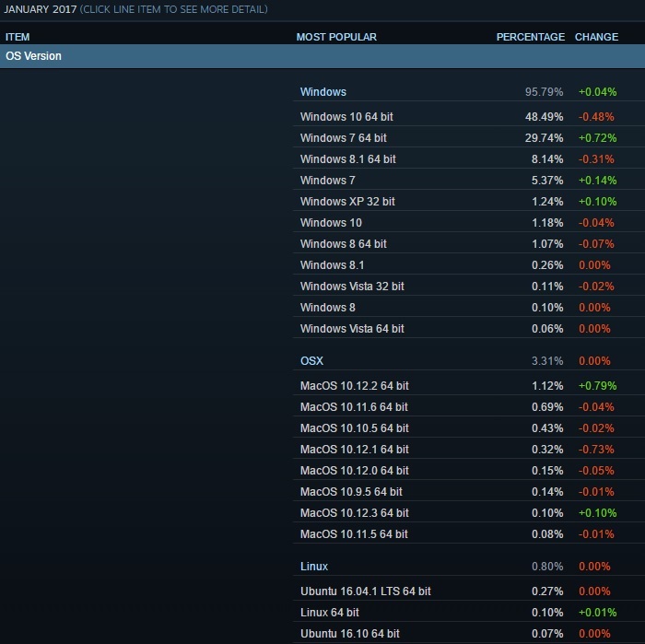Click the 48.49% percentage value
The height and width of the screenshot is (644, 645).
tap(544, 117)
